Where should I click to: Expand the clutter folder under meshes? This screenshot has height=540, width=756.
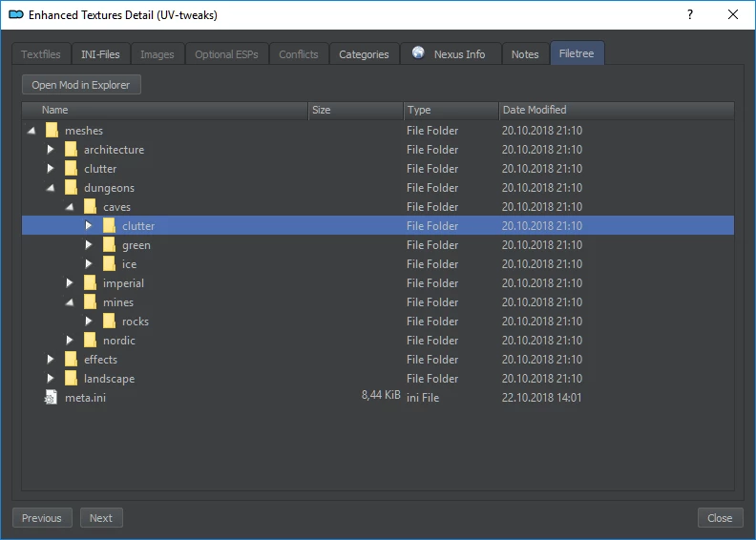click(51, 168)
